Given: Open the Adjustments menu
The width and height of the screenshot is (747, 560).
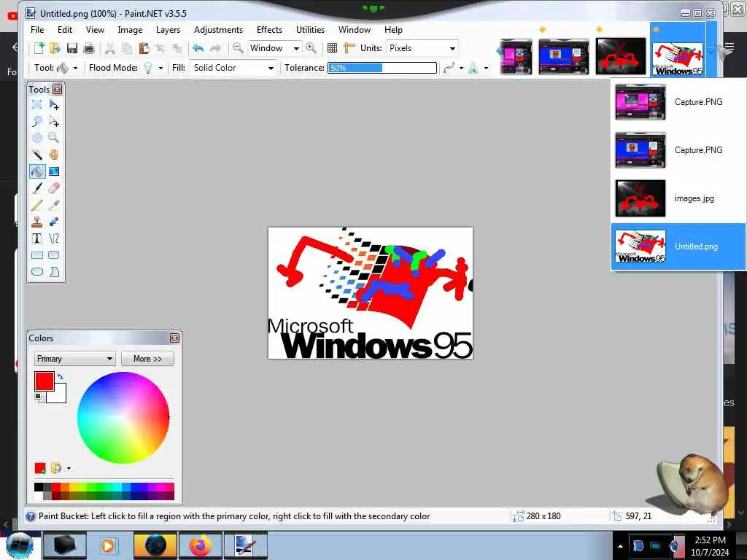Looking at the screenshot, I should pos(218,29).
